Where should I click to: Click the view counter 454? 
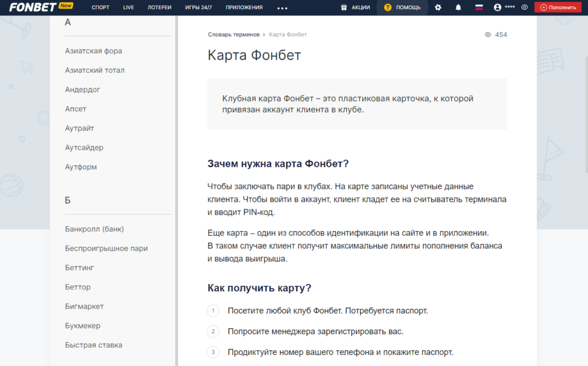tap(501, 34)
